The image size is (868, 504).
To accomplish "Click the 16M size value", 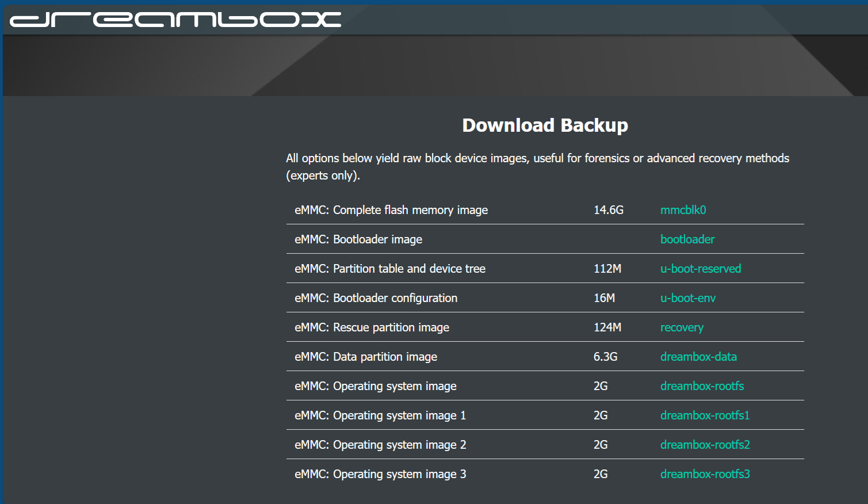I will pos(604,298).
